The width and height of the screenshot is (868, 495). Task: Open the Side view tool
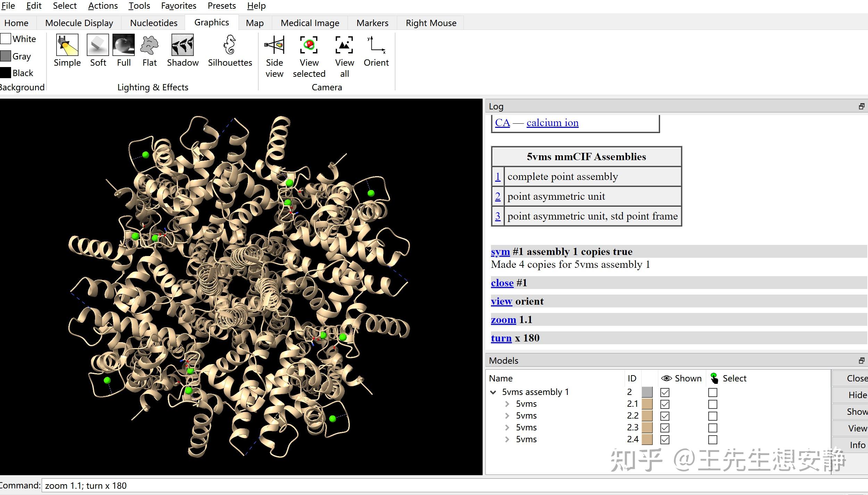274,45
